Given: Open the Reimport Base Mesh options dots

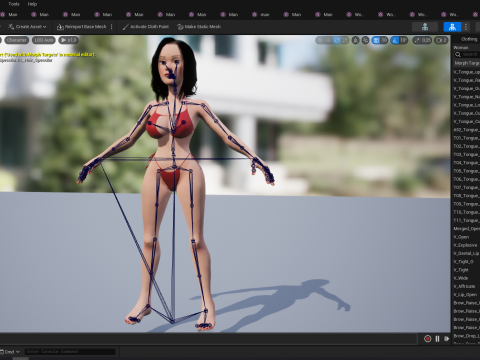Looking at the screenshot, I should (111, 27).
